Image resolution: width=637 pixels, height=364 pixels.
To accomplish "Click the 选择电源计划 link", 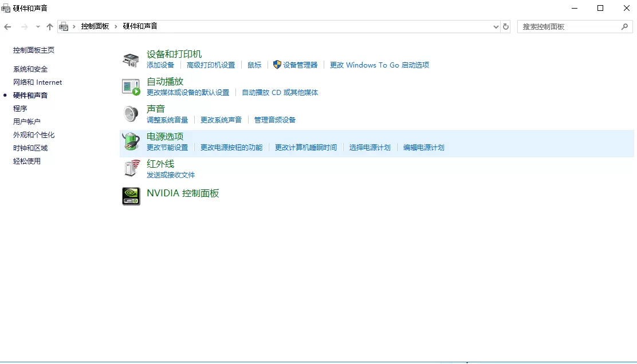I will click(369, 148).
